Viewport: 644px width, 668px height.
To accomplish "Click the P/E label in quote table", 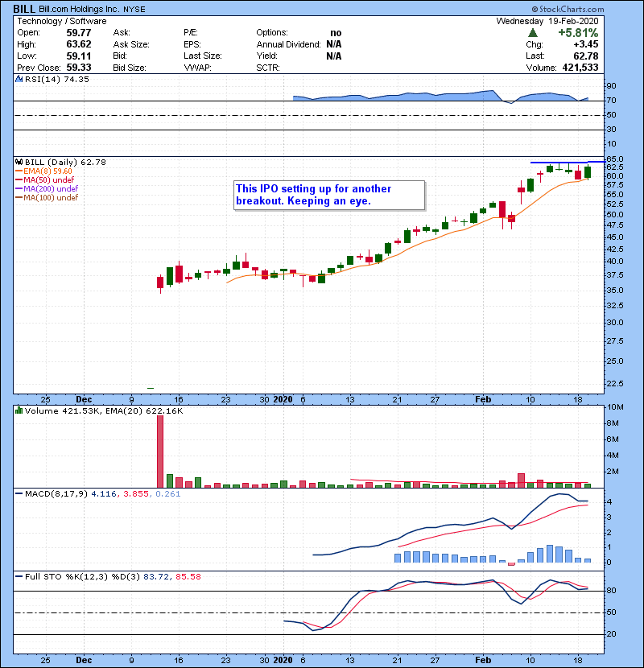I will click(x=190, y=33).
